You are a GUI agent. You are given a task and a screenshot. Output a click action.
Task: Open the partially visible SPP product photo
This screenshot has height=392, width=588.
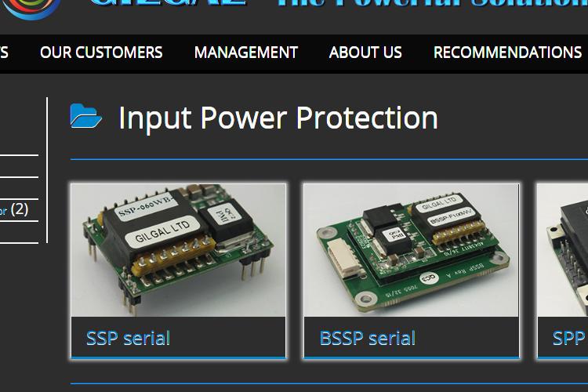click(562, 250)
